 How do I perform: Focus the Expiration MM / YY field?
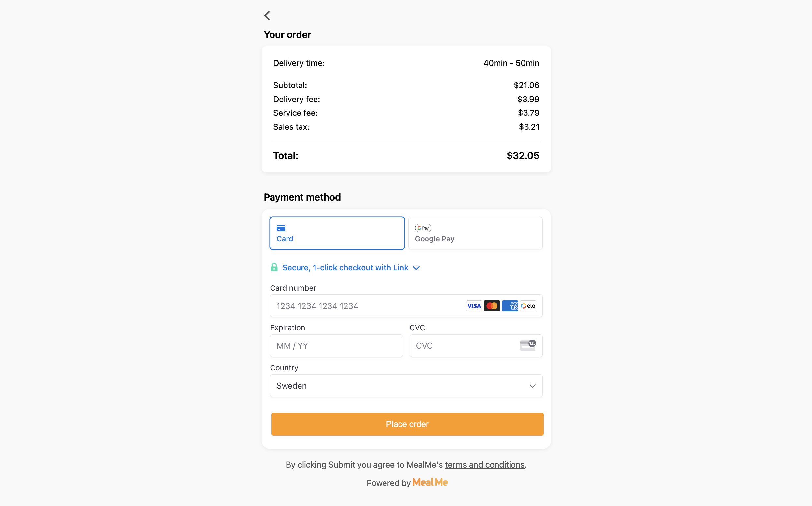click(x=336, y=346)
